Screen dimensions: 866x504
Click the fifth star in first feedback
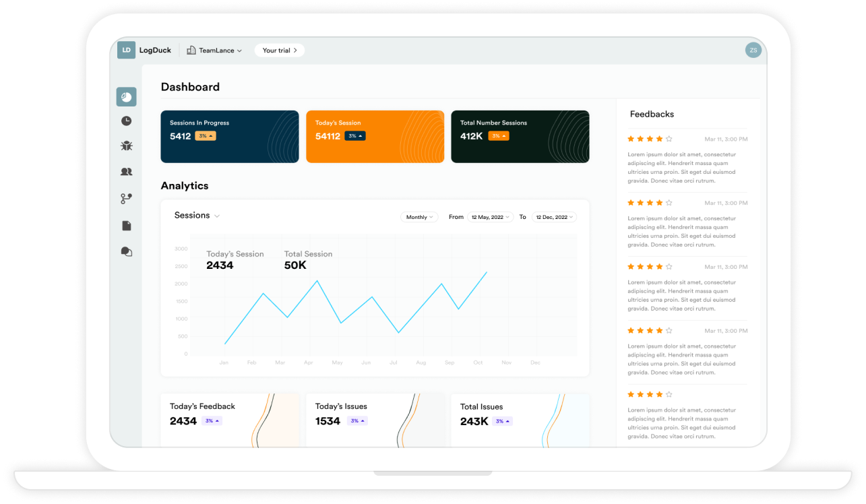tap(669, 139)
